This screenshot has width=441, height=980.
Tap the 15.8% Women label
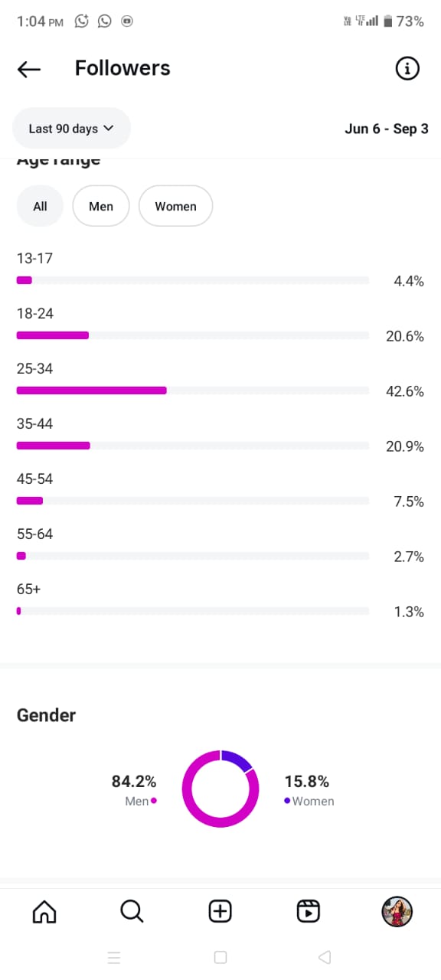point(309,790)
